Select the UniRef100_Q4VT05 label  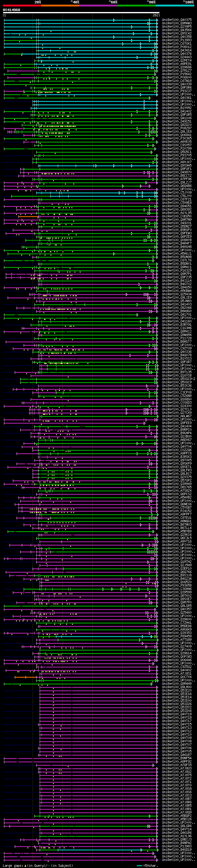tap(177, 751)
